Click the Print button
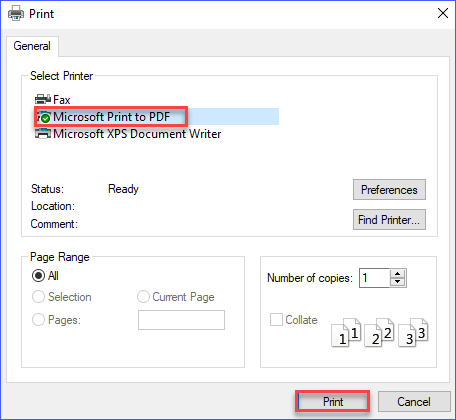The height and width of the screenshot is (420, 456). [x=333, y=402]
